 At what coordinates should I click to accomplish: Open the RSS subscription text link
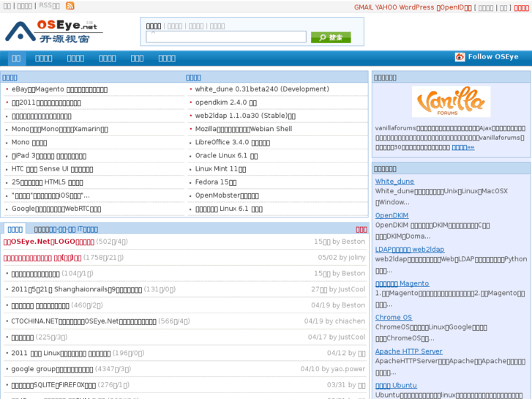point(49,6)
